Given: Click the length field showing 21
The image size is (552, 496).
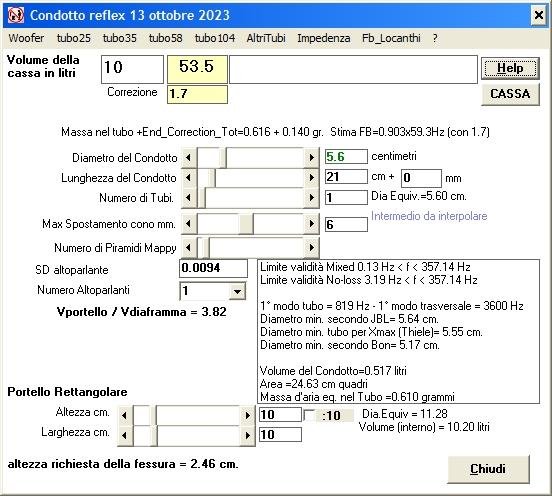Looking at the screenshot, I should tap(346, 177).
